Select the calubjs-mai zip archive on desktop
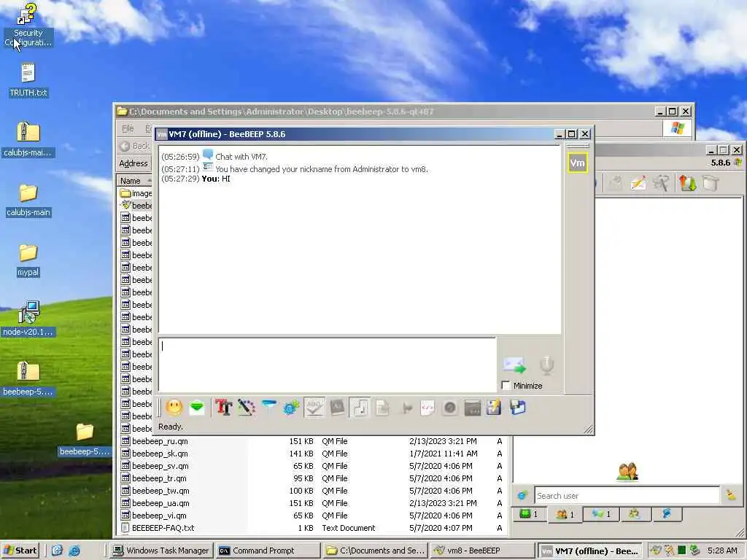 click(x=28, y=139)
